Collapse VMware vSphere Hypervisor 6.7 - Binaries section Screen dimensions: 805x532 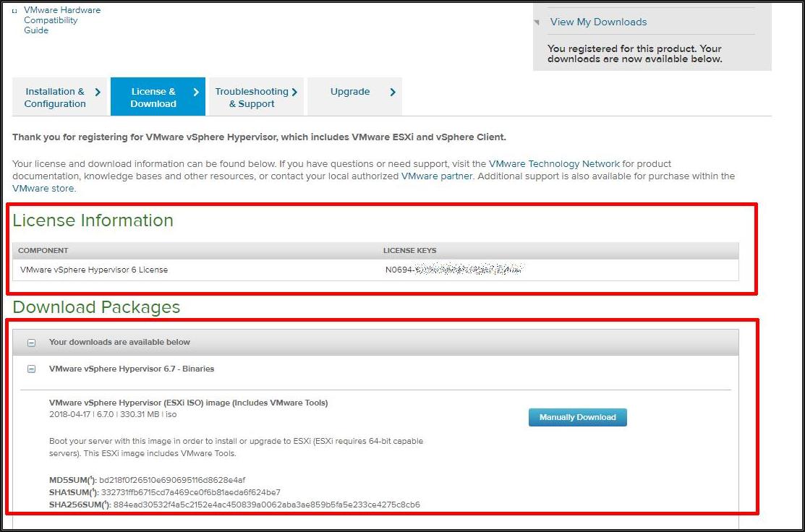pos(31,369)
